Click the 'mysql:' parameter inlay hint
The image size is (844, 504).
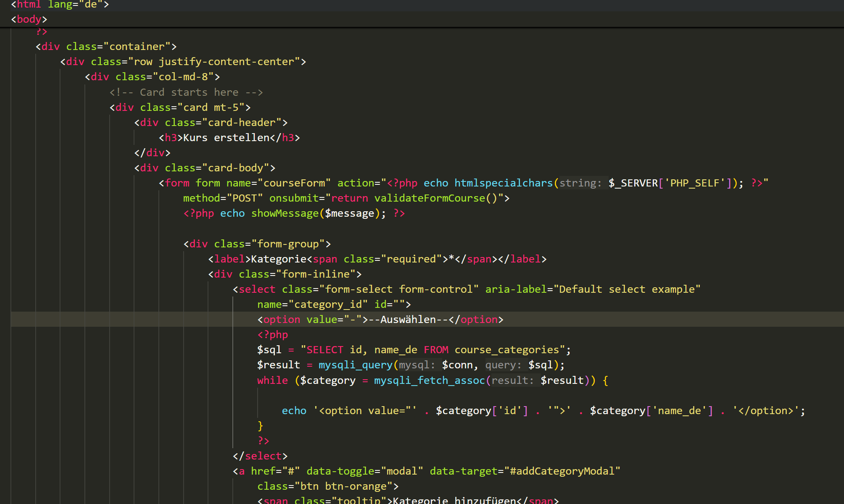(417, 365)
